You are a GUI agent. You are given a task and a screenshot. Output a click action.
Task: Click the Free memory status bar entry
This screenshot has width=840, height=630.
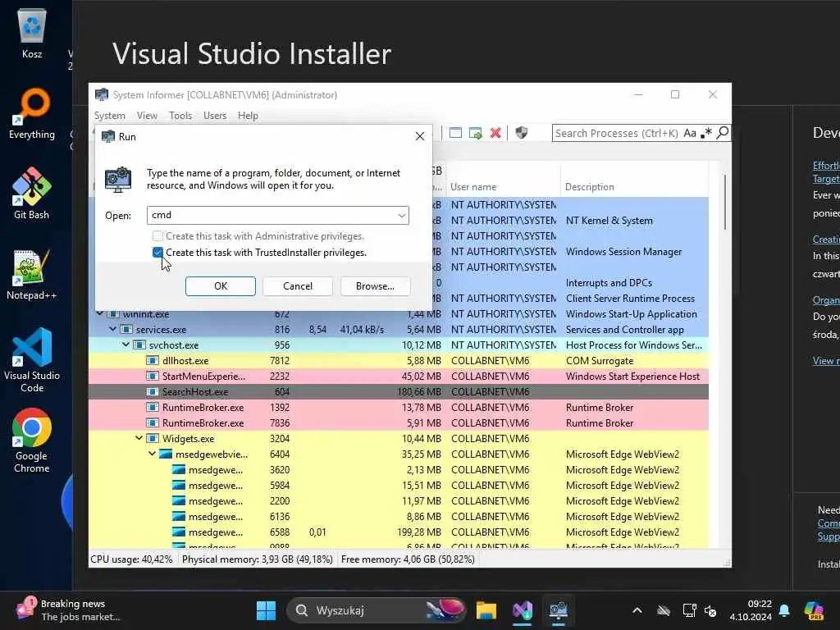coord(408,559)
